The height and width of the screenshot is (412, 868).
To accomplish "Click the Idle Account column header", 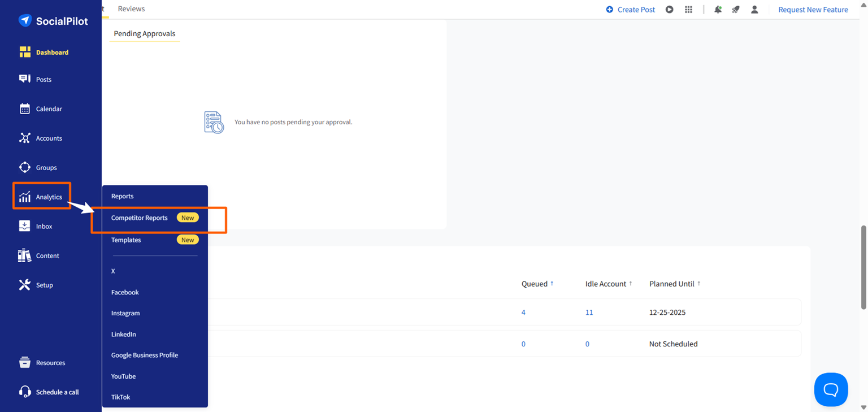I will (x=605, y=284).
